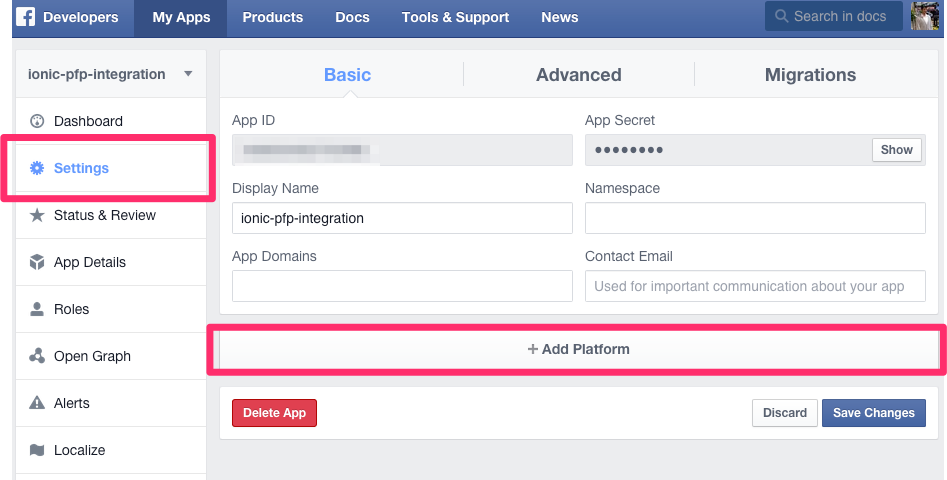
Task: Click the Alerts warning triangle icon
Action: click(x=37, y=403)
